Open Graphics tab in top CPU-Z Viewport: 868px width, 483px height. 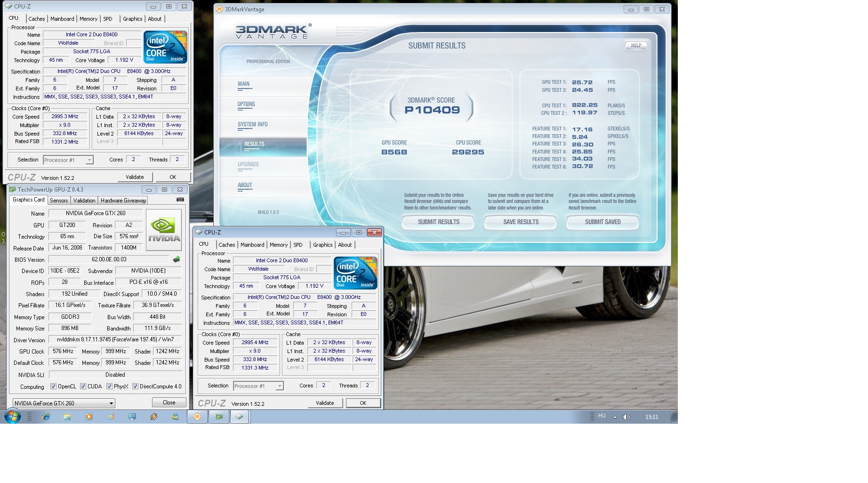(132, 19)
